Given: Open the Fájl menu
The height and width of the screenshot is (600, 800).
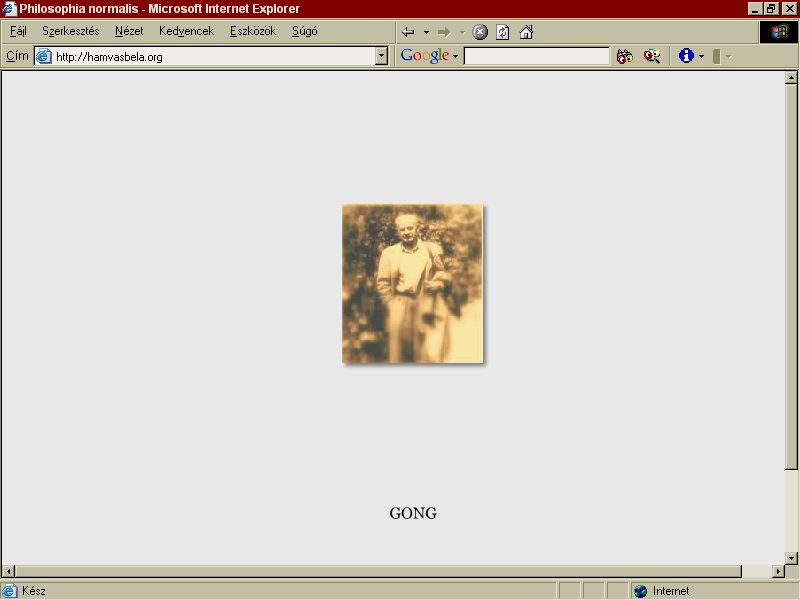Looking at the screenshot, I should coord(18,31).
